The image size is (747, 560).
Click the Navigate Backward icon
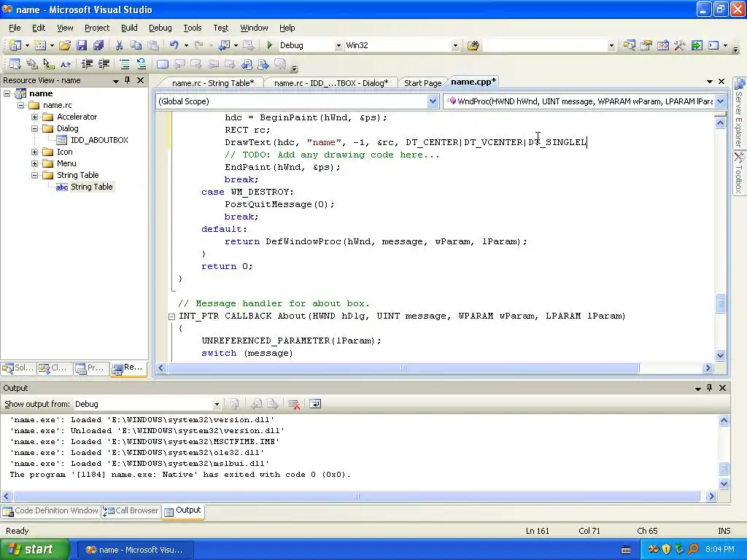tap(224, 45)
